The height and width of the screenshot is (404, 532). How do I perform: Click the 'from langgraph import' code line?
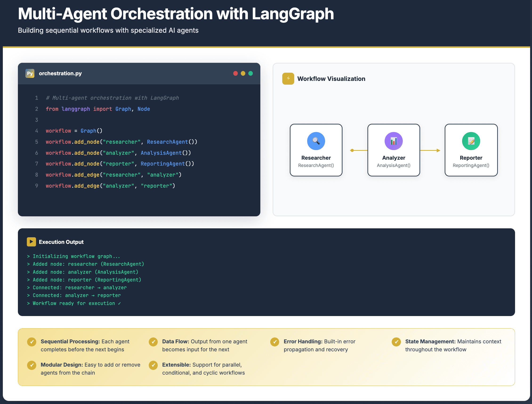98,109
